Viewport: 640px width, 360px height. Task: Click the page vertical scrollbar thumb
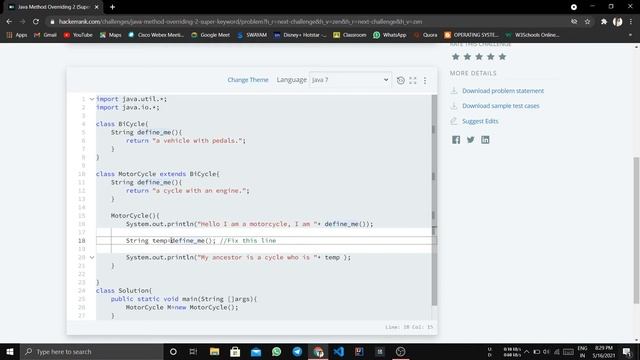coord(636,231)
